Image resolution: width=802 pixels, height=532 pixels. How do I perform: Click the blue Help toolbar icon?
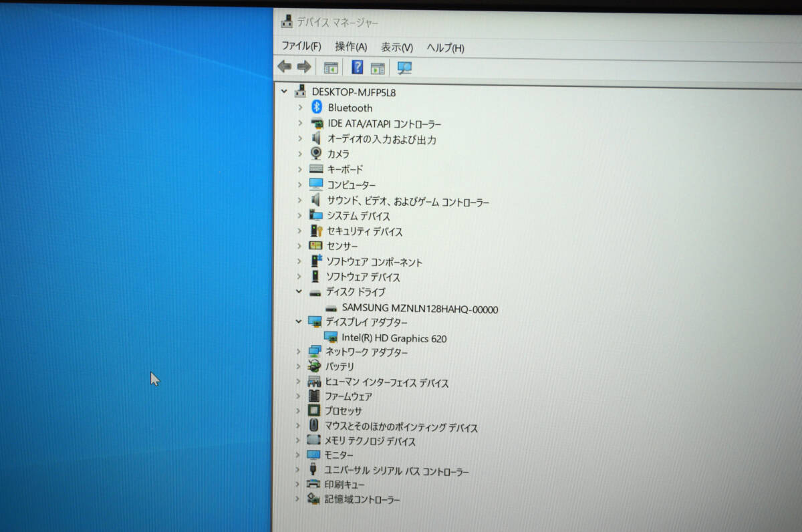pyautogui.click(x=358, y=67)
